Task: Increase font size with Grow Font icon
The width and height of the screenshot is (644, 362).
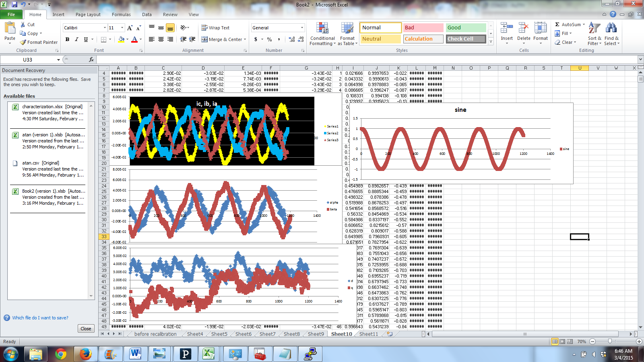Action: 130,28
